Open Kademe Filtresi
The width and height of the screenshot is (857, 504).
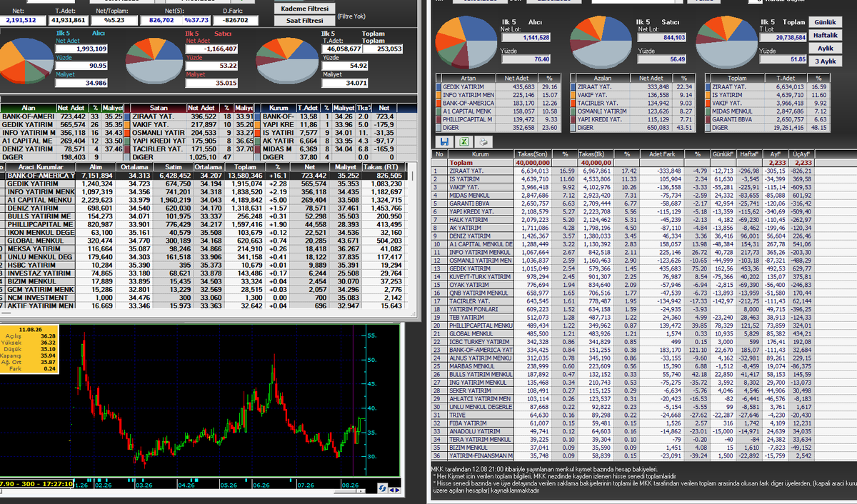point(304,9)
